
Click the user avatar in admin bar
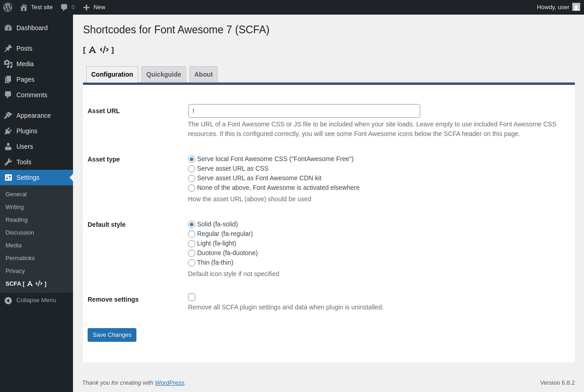click(576, 7)
